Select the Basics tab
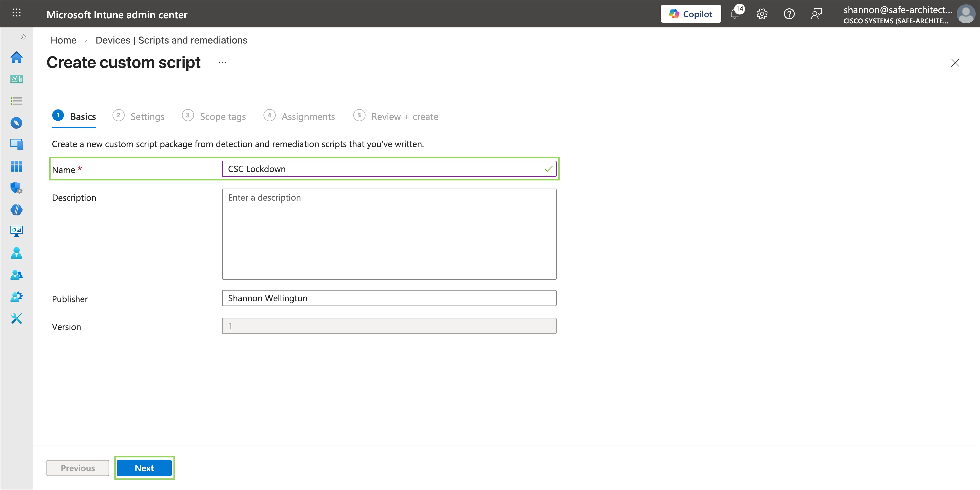Screen dimensions: 980x490 click(x=74, y=116)
